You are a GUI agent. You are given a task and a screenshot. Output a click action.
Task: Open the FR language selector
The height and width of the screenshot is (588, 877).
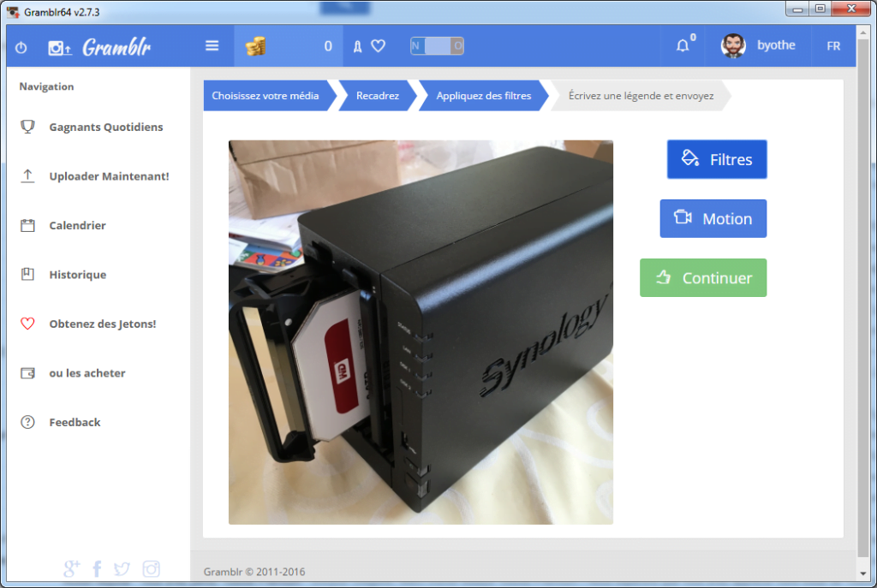[x=833, y=46]
